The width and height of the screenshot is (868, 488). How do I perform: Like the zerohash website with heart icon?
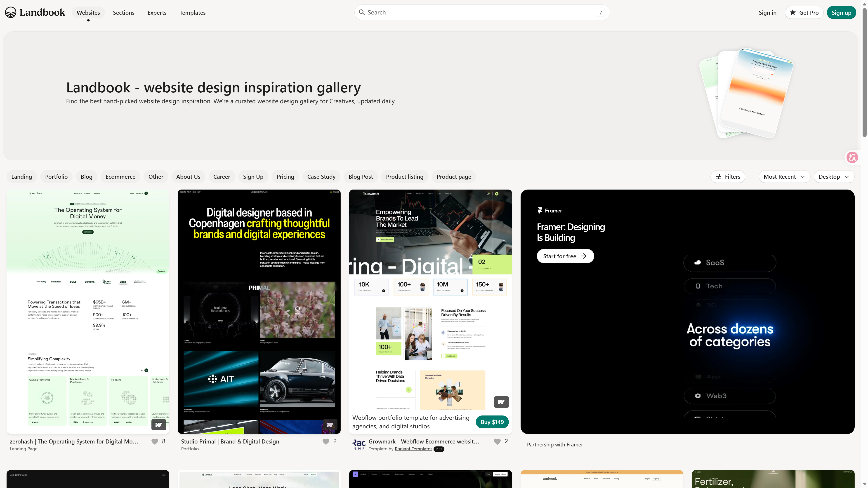click(x=155, y=441)
